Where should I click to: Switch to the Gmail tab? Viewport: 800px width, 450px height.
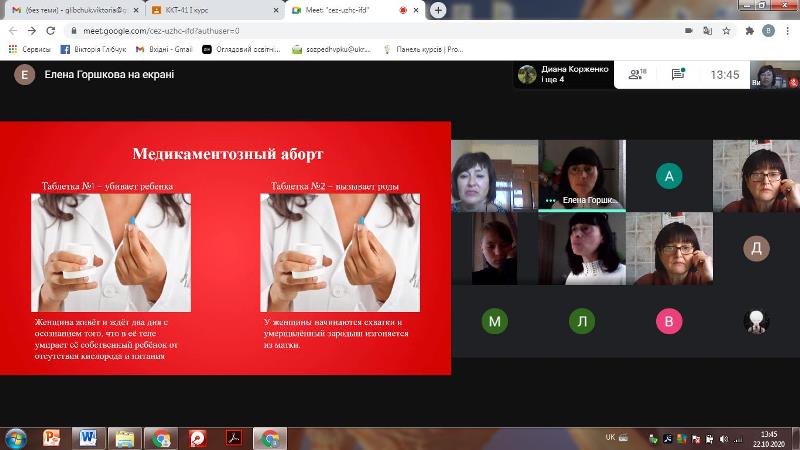coord(74,10)
